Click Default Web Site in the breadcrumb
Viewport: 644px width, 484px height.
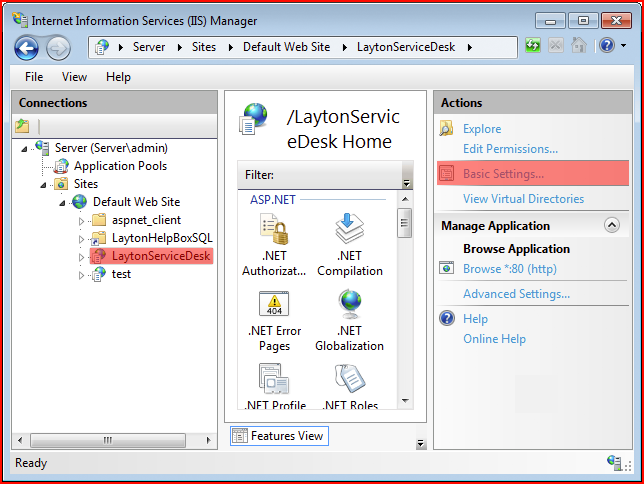(x=286, y=47)
